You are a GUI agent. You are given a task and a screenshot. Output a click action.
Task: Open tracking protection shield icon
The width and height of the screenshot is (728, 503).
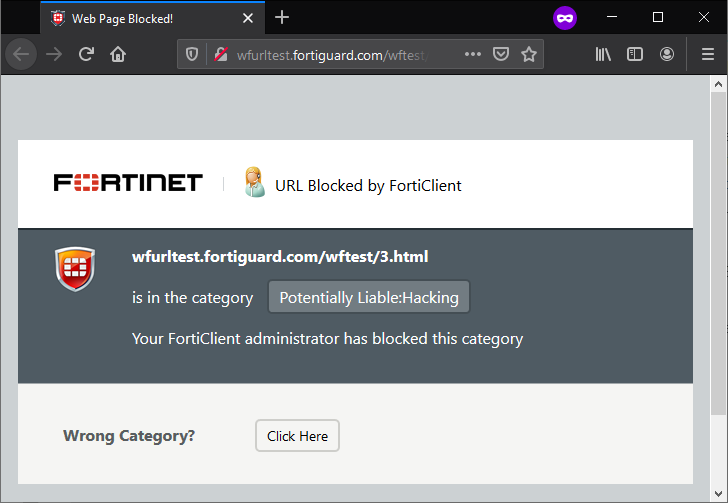[193, 54]
